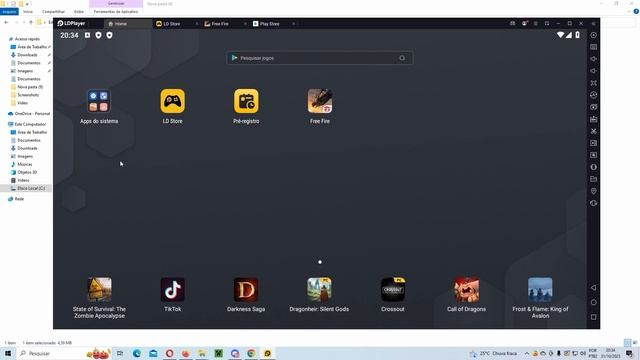Open the Compartilhar ribbon tab

(53, 12)
